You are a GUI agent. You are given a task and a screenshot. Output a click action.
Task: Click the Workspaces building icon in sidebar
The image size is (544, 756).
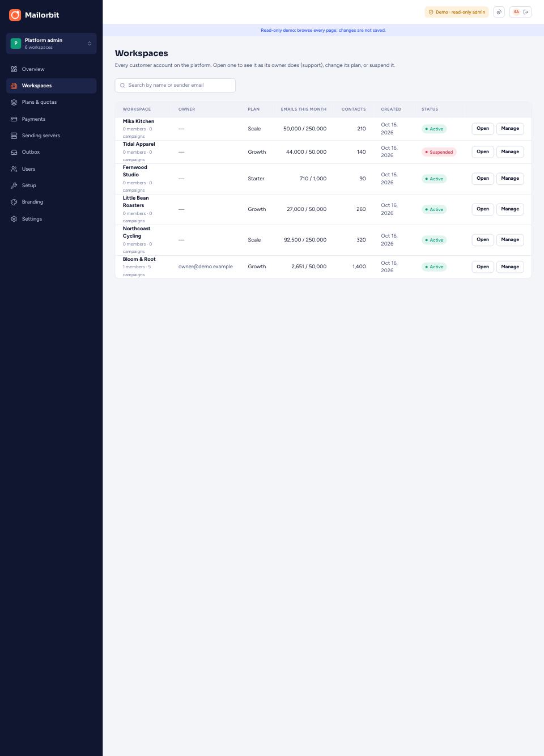point(14,86)
